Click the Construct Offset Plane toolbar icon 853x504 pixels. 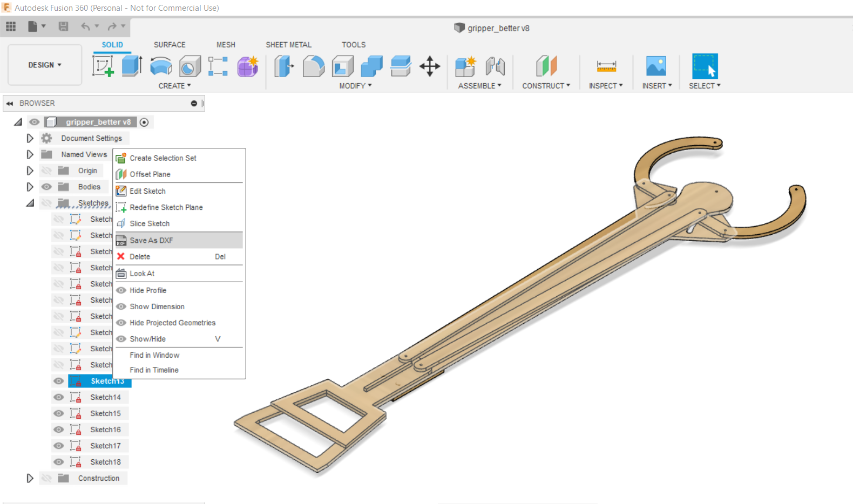pyautogui.click(x=546, y=66)
